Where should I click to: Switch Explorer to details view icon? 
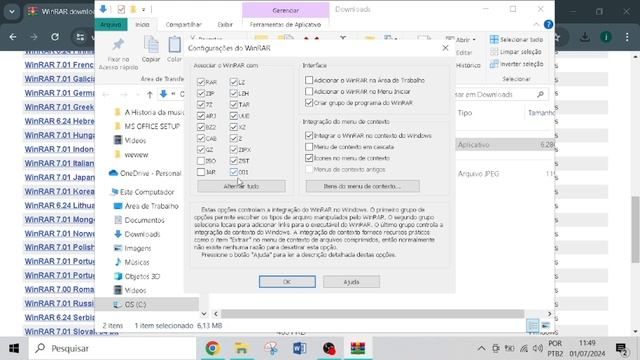click(x=533, y=325)
